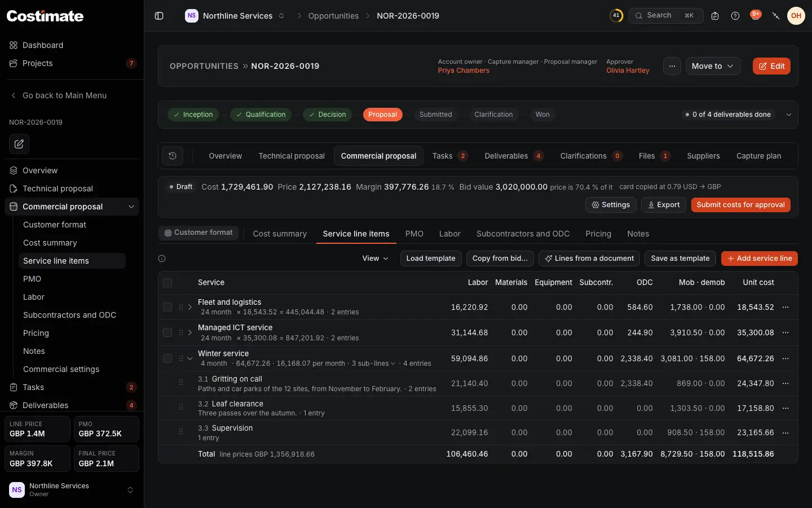The image size is (812, 508).
Task: Click the info icon left of View
Action: point(162,259)
